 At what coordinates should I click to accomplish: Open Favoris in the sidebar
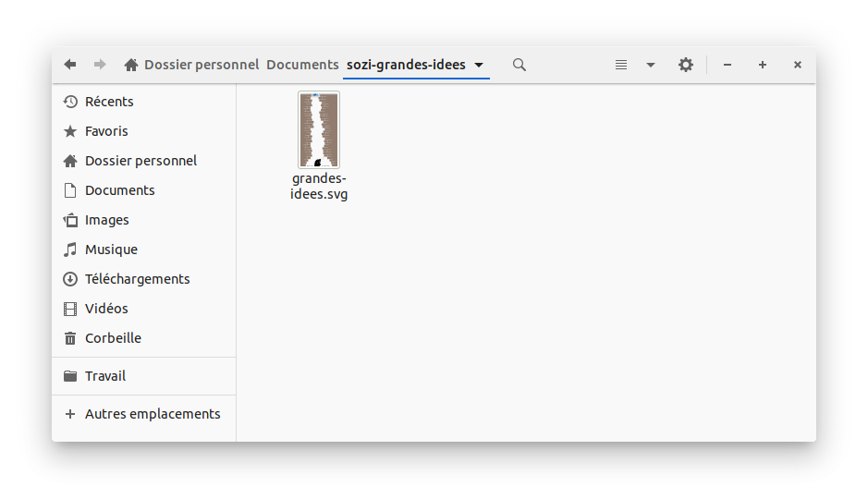pyautogui.click(x=144, y=131)
